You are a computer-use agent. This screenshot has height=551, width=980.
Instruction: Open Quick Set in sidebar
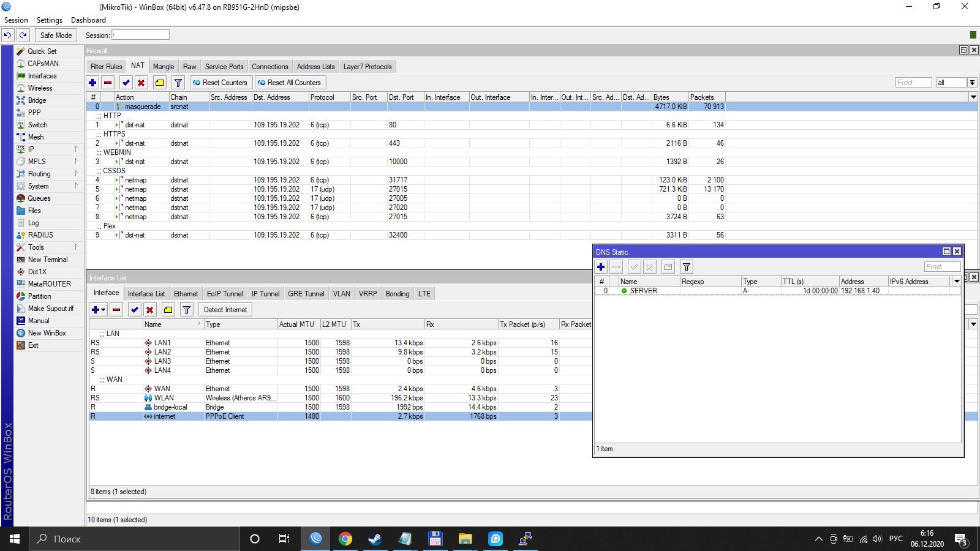42,51
